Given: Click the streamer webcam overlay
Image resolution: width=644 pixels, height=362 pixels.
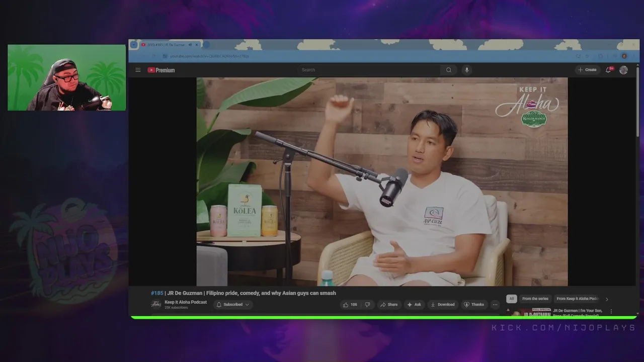Looking at the screenshot, I should [67, 77].
